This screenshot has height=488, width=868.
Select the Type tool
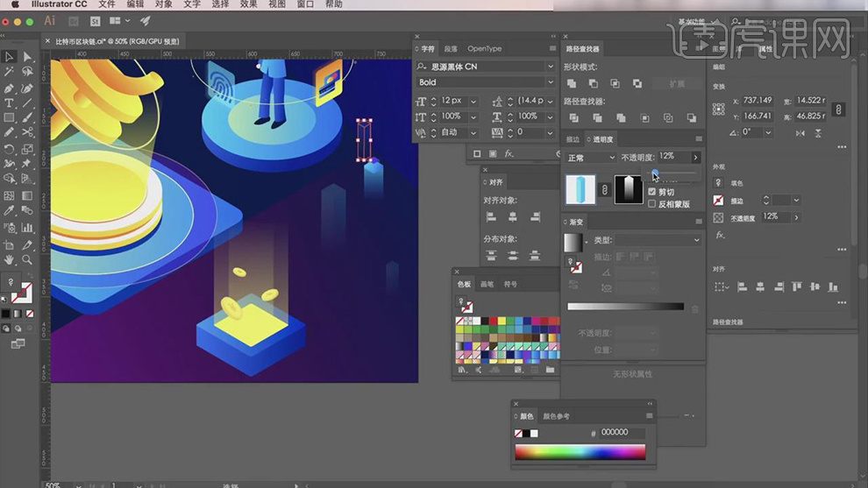[10, 103]
